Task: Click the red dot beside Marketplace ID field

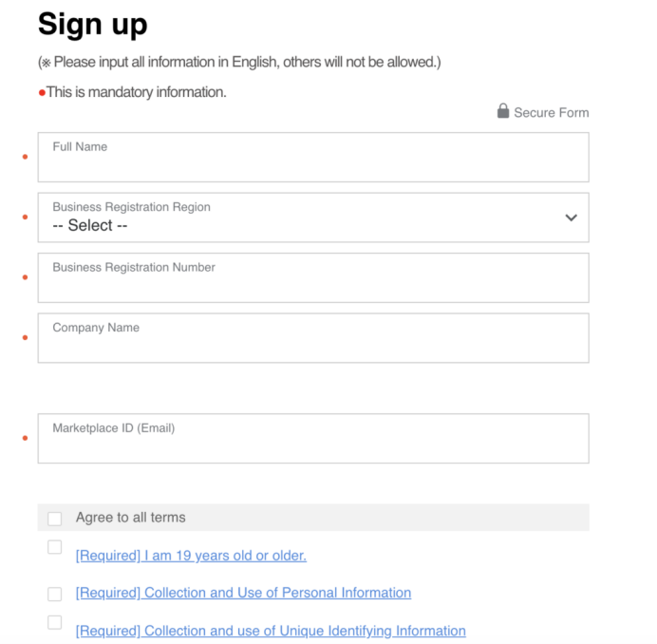Action: (x=25, y=438)
